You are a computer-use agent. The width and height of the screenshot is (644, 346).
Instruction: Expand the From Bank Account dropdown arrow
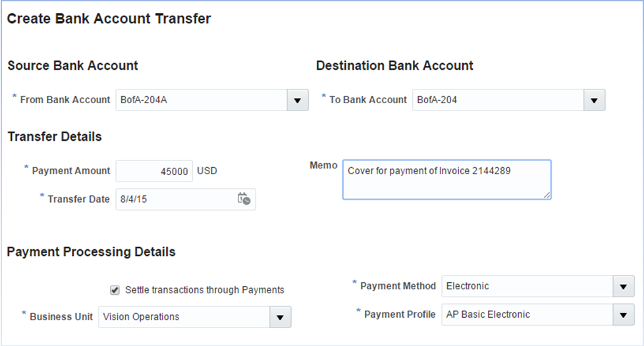coord(297,101)
